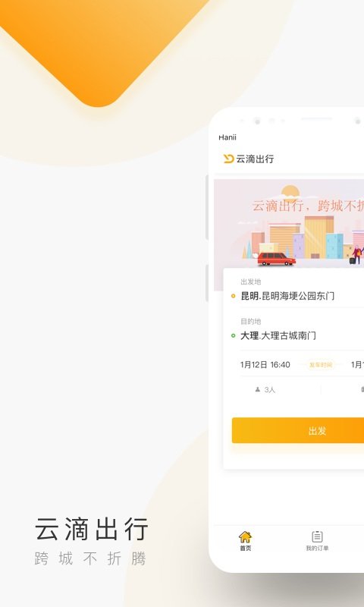The width and height of the screenshot is (364, 607).
Task: Tap the passenger person icon beside 3人
Action: coord(258,389)
